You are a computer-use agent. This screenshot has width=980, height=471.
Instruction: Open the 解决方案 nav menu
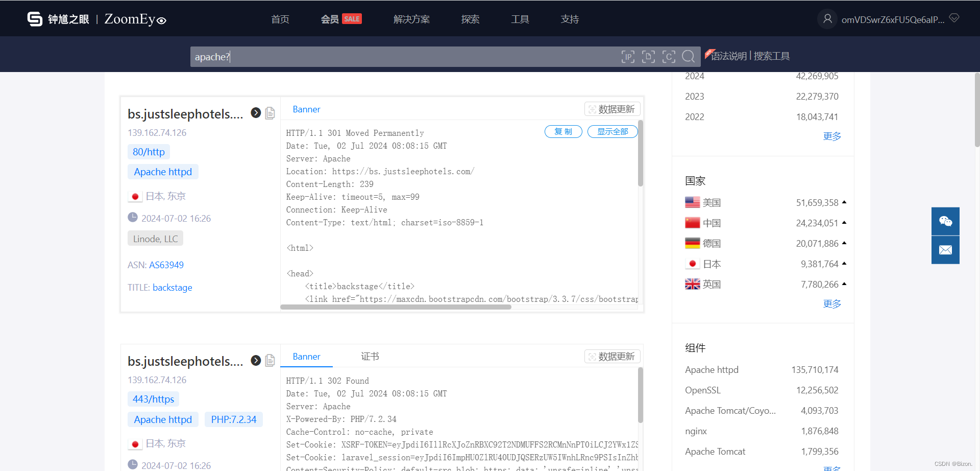(x=411, y=19)
